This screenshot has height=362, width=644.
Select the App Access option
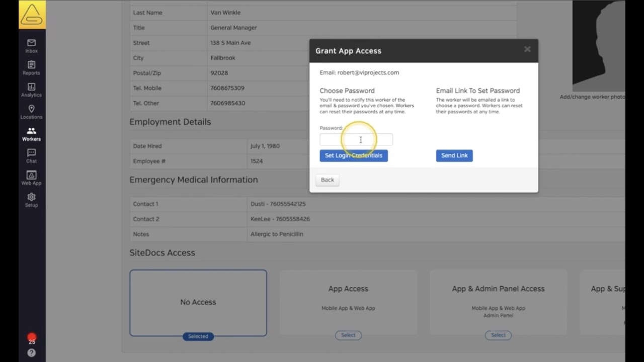point(348,335)
